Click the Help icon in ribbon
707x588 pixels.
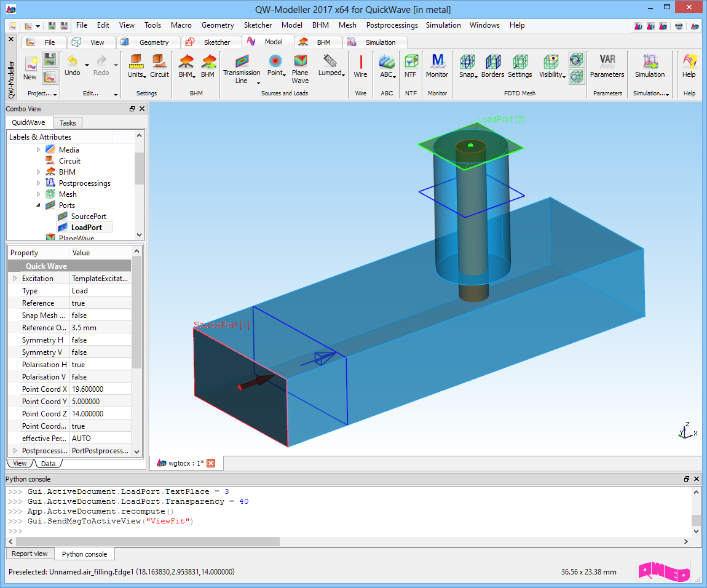click(689, 61)
